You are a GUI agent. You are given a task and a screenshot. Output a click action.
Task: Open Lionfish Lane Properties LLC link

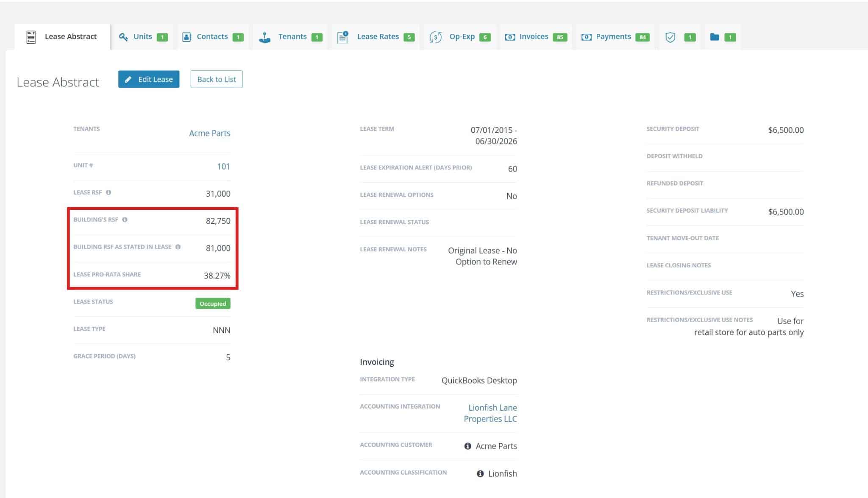pyautogui.click(x=491, y=413)
